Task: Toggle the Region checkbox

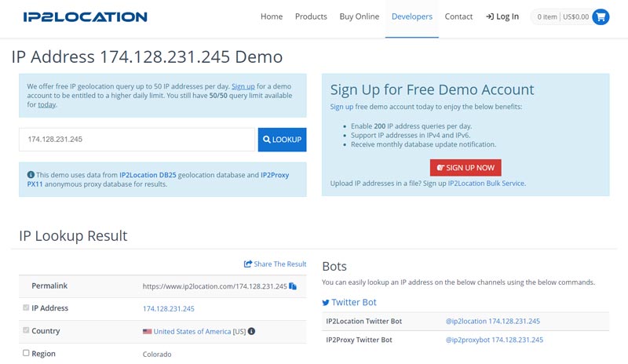Action: click(x=26, y=353)
